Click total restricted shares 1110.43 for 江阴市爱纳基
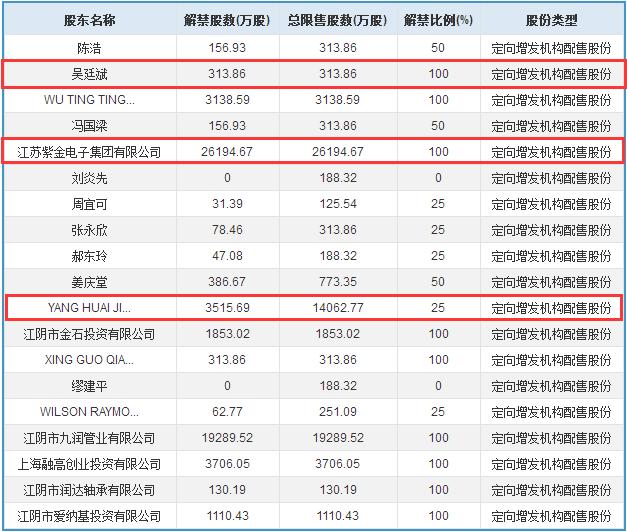The width and height of the screenshot is (627, 532). pyautogui.click(x=337, y=516)
